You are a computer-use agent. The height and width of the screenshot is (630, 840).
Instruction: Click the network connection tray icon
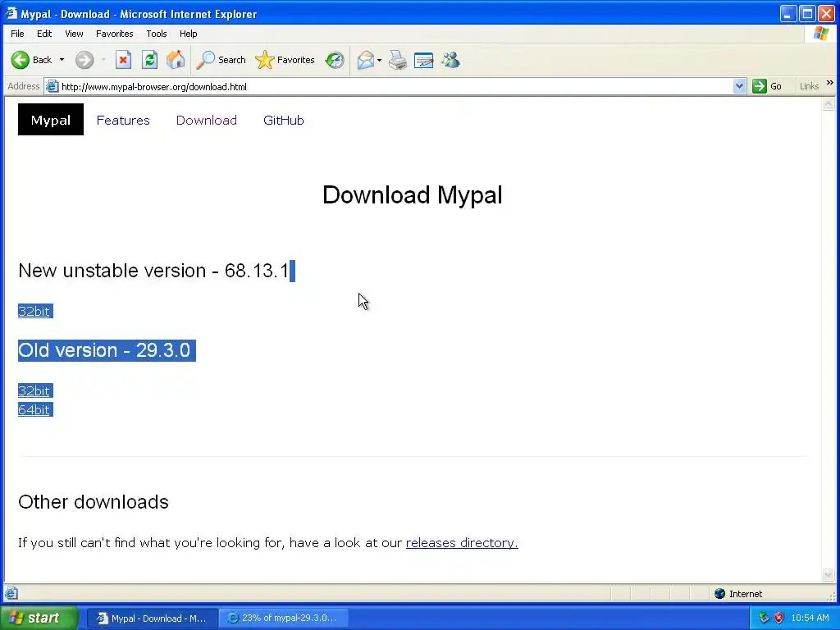(764, 618)
